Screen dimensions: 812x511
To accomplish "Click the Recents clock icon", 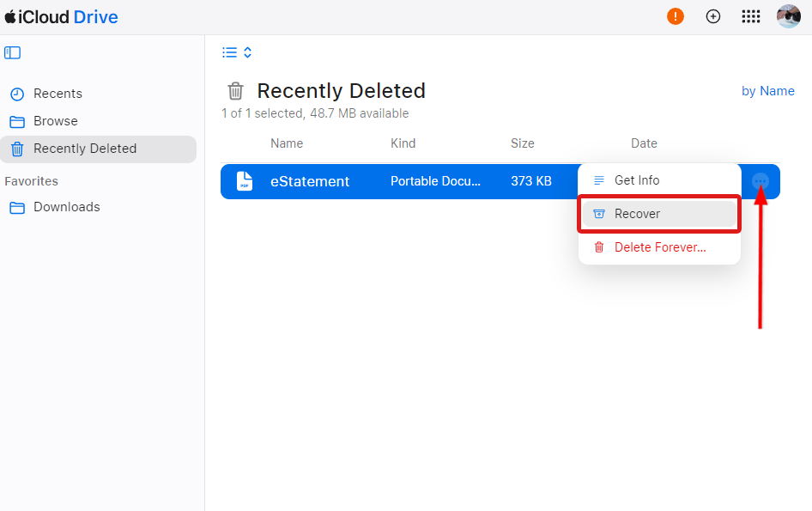I will (x=17, y=94).
